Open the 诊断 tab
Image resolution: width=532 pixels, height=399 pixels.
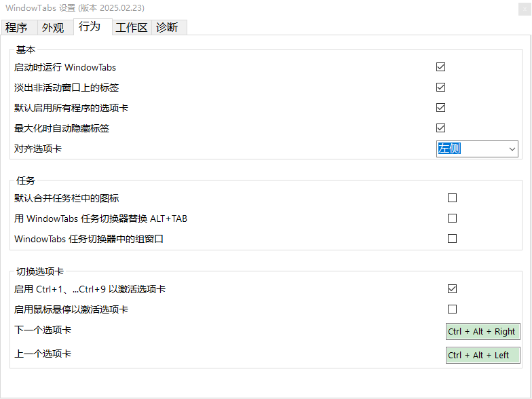click(169, 27)
